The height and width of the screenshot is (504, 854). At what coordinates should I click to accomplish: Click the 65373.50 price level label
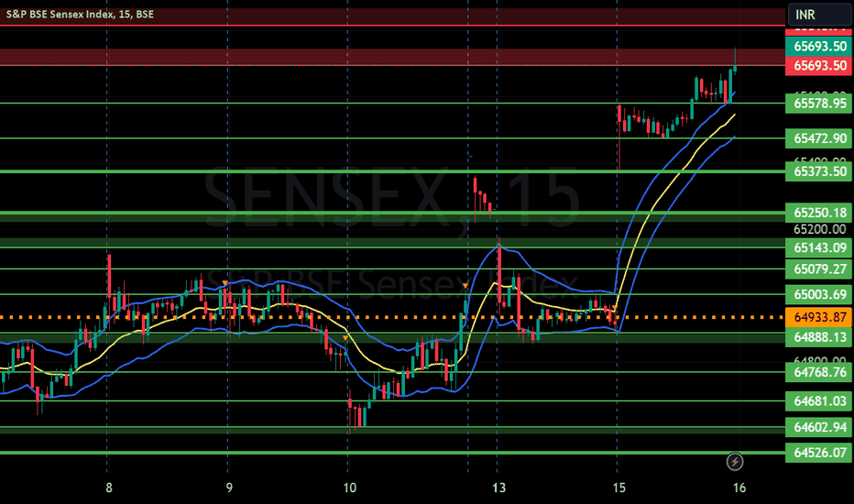point(818,171)
